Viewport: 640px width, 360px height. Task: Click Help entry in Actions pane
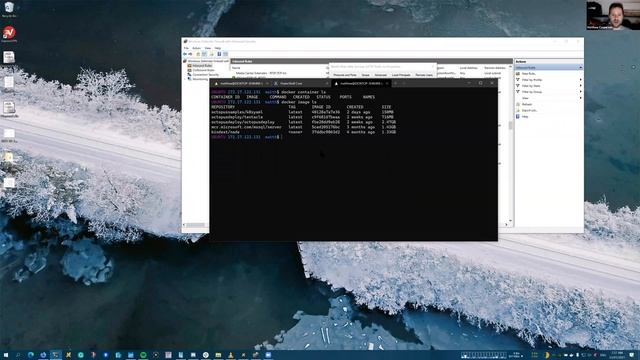(525, 117)
